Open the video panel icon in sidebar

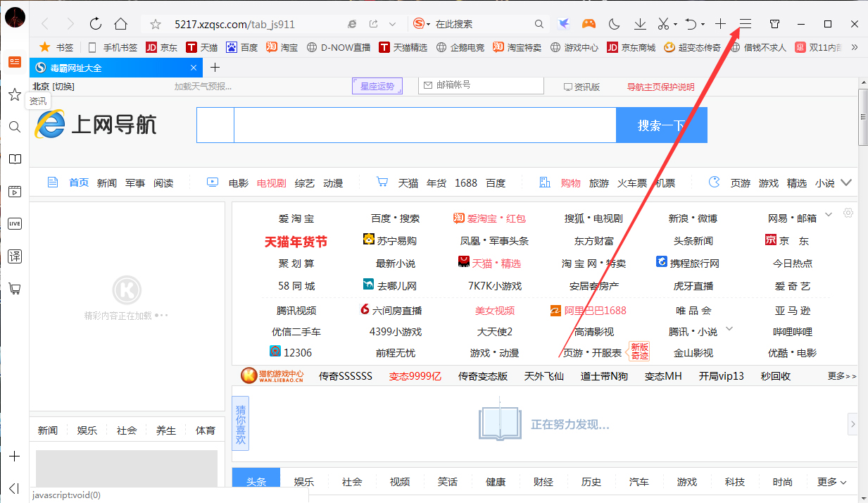click(x=14, y=191)
